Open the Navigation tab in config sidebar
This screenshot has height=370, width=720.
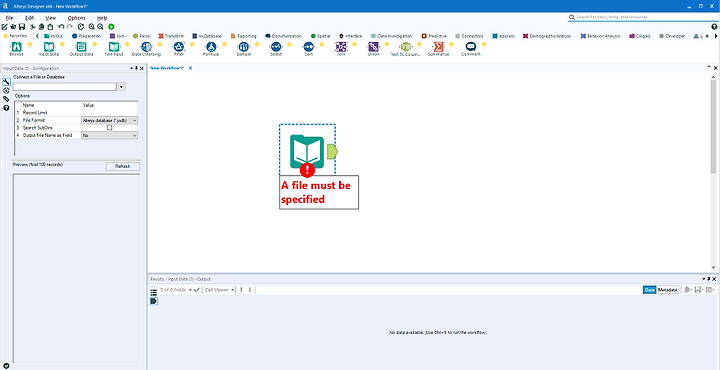6,90
